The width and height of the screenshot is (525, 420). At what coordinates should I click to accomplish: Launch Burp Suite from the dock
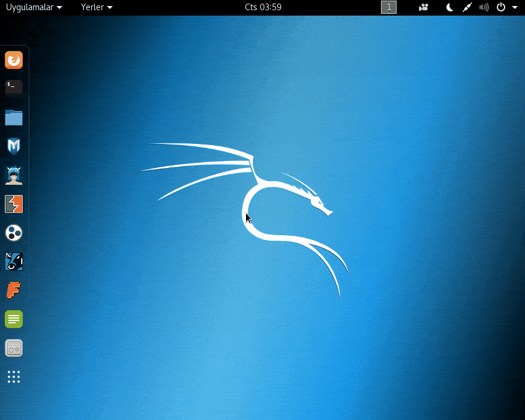click(14, 204)
